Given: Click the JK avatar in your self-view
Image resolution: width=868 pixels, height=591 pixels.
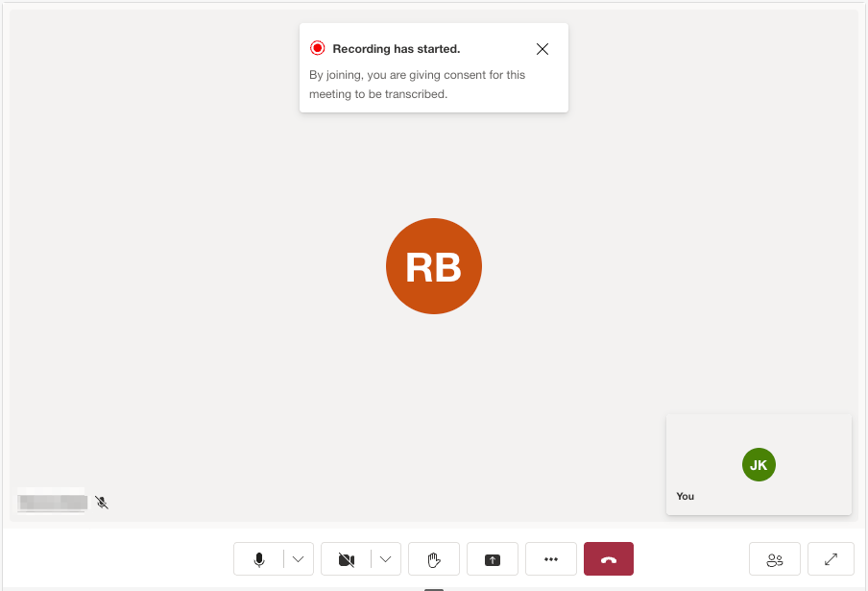Looking at the screenshot, I should [x=759, y=465].
